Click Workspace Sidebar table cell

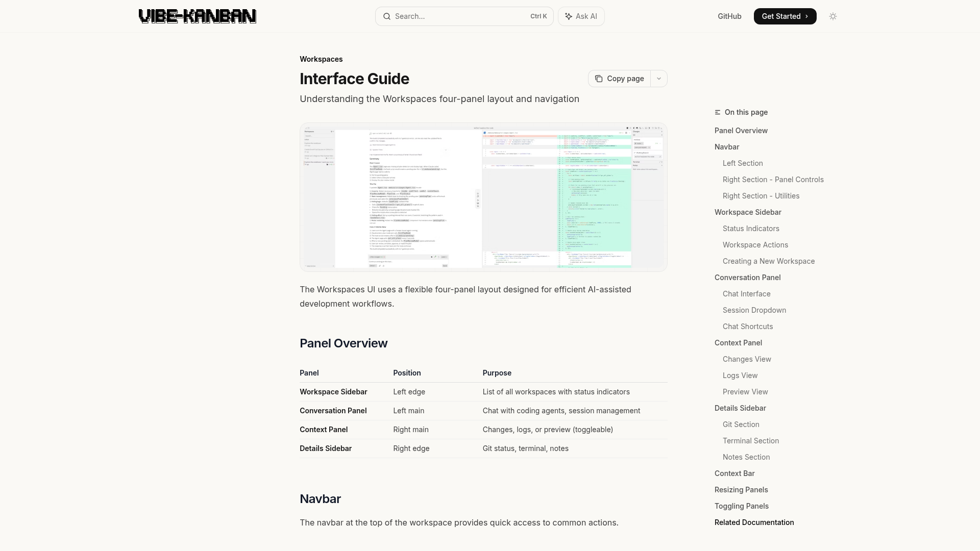pos(333,392)
